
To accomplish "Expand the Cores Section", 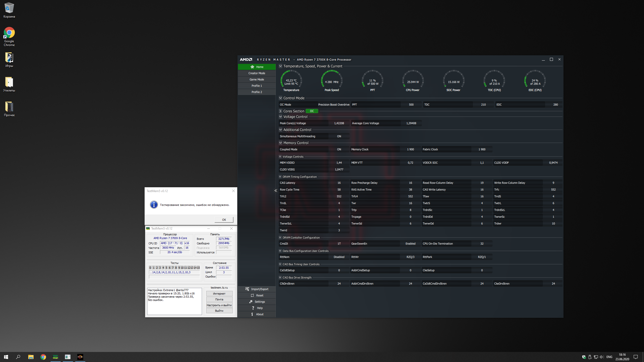I will 280,111.
